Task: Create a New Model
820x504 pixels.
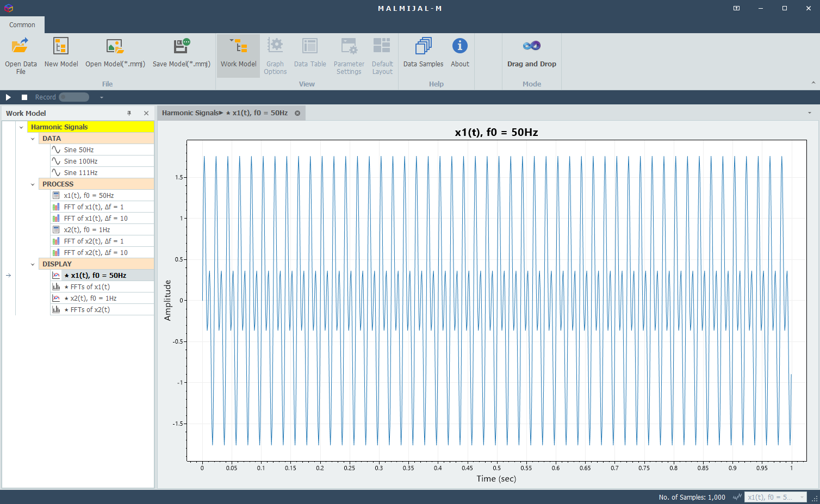Action: pyautogui.click(x=61, y=53)
